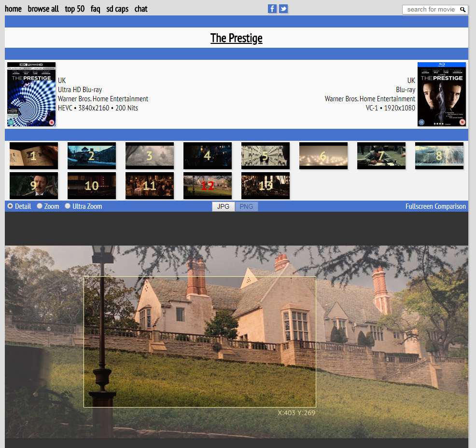Select the Ultra Zoom radio option
This screenshot has width=476, height=448.
coord(68,206)
